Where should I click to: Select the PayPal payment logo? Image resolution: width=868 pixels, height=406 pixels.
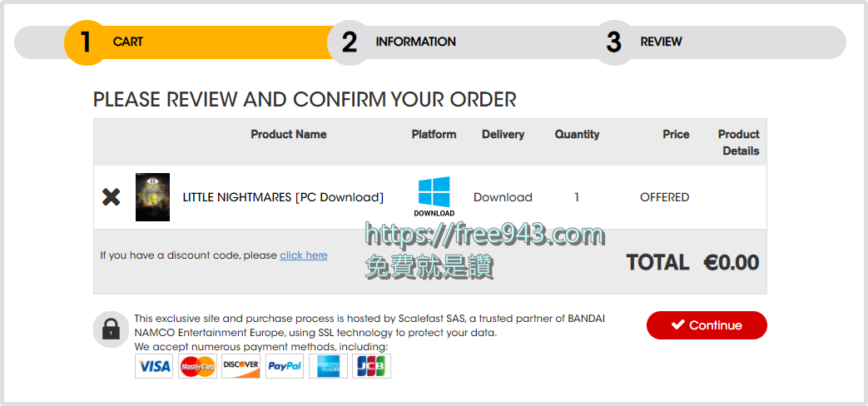(x=285, y=366)
